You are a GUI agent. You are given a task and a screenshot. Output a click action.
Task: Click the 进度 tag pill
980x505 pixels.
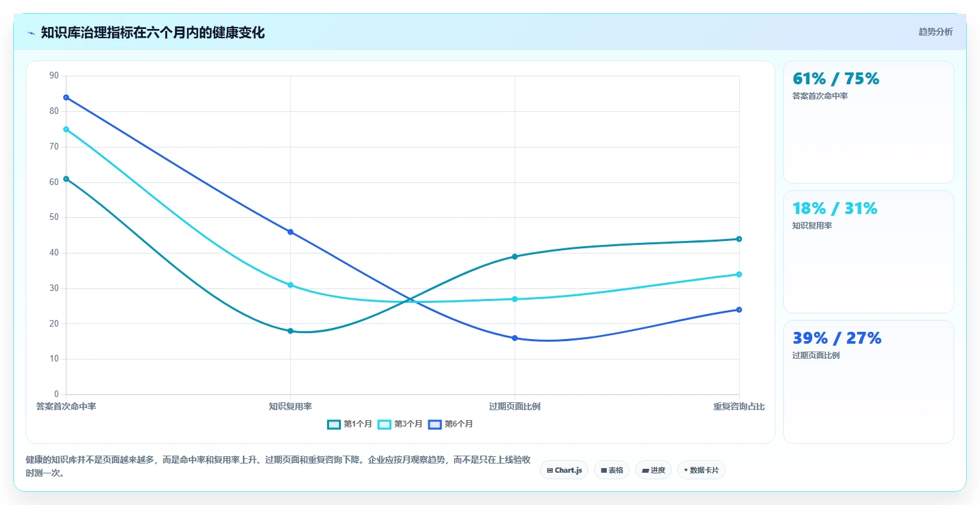(x=654, y=470)
